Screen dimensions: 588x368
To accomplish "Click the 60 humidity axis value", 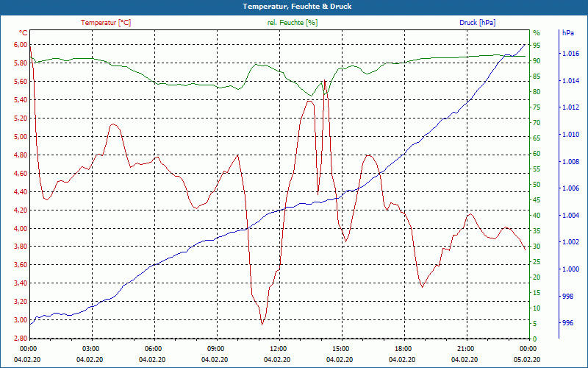I will (537, 154).
